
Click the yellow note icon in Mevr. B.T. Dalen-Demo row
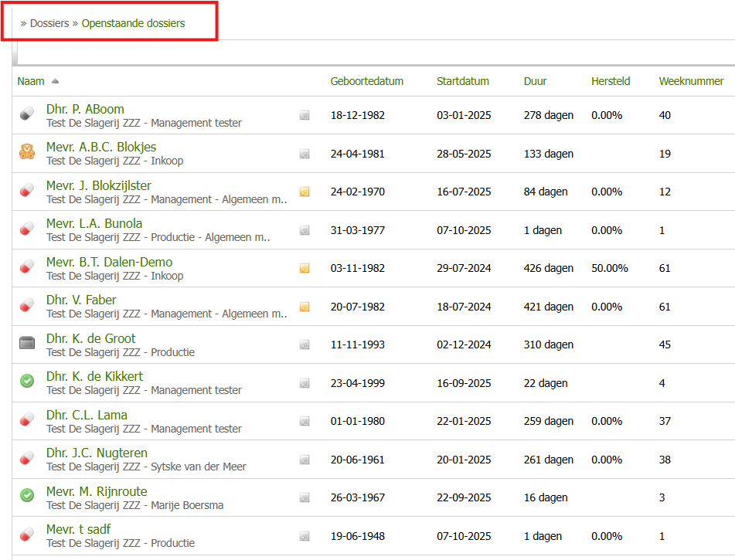tap(305, 268)
